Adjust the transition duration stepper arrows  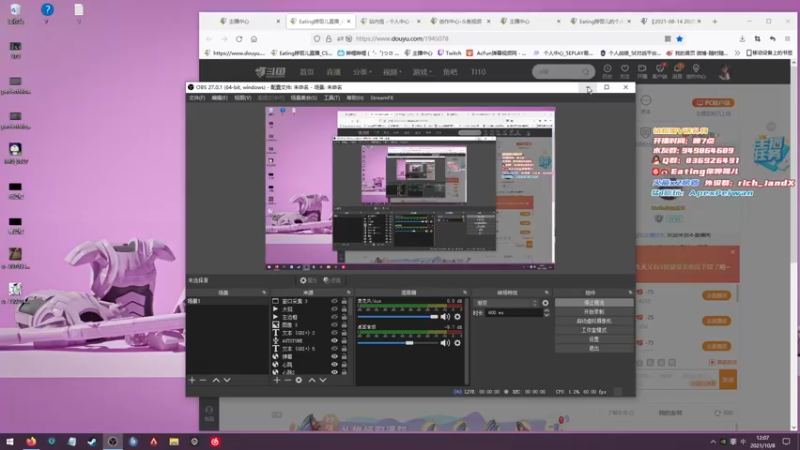(x=546, y=313)
